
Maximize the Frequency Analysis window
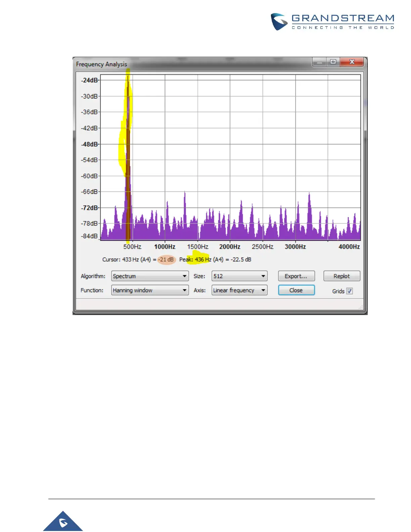tap(333, 62)
